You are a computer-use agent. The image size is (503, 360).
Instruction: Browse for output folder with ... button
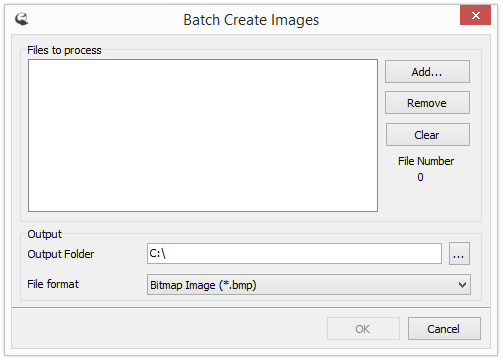pos(459,254)
